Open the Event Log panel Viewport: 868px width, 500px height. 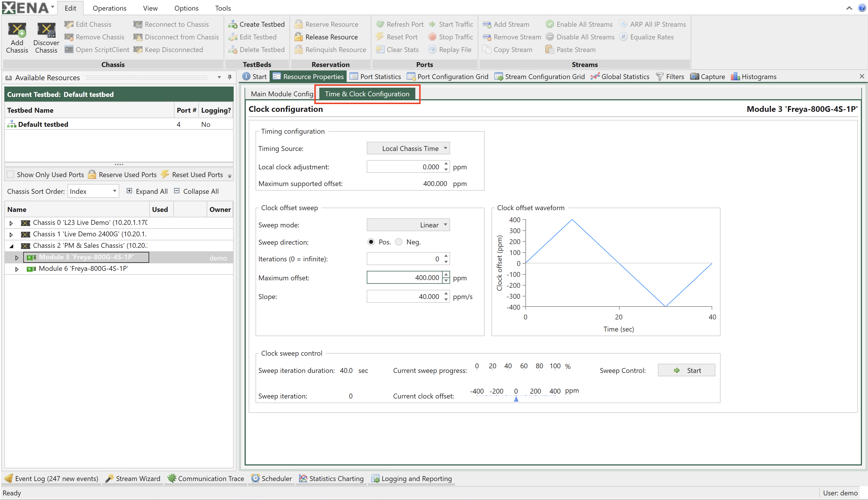pos(51,478)
